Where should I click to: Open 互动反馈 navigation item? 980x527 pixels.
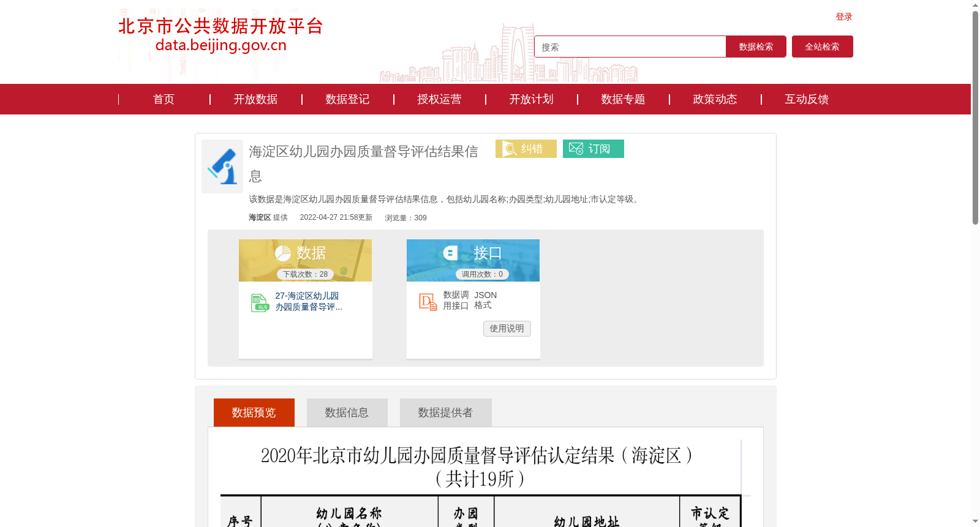807,99
